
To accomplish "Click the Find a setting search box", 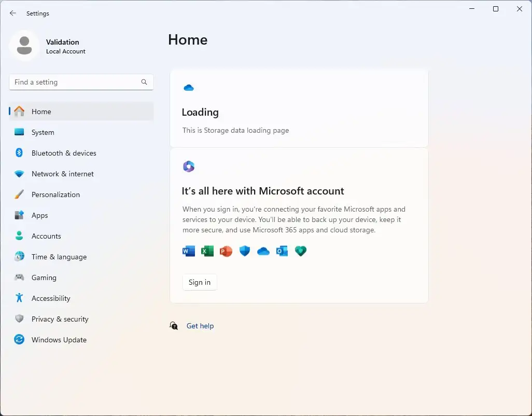I will coord(81,82).
